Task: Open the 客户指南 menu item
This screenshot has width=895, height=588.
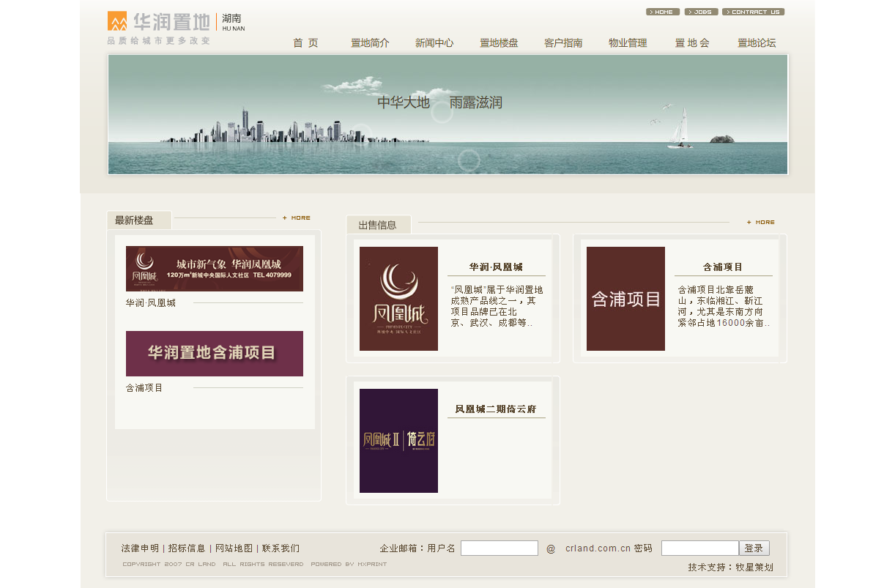Action: point(562,42)
